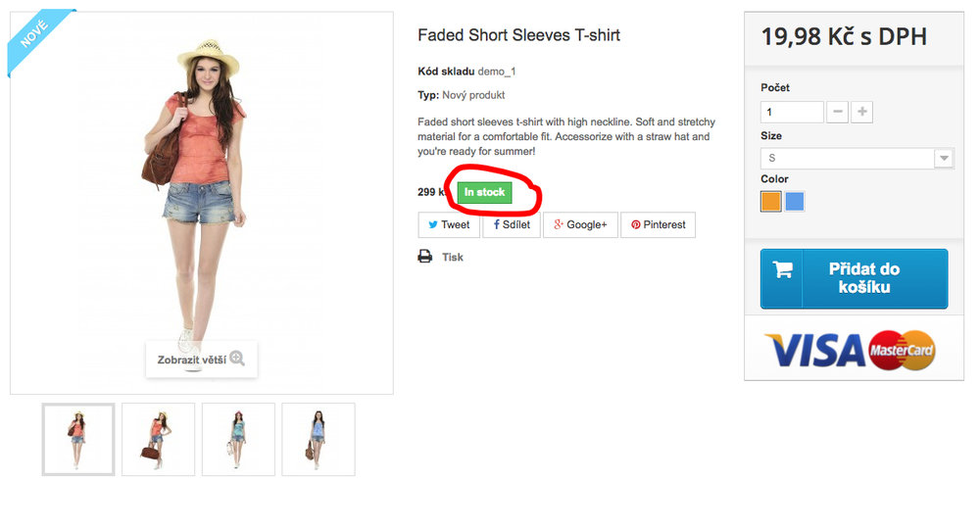Click the Počet quantity input field
This screenshot has height=530, width=980.
click(x=792, y=112)
